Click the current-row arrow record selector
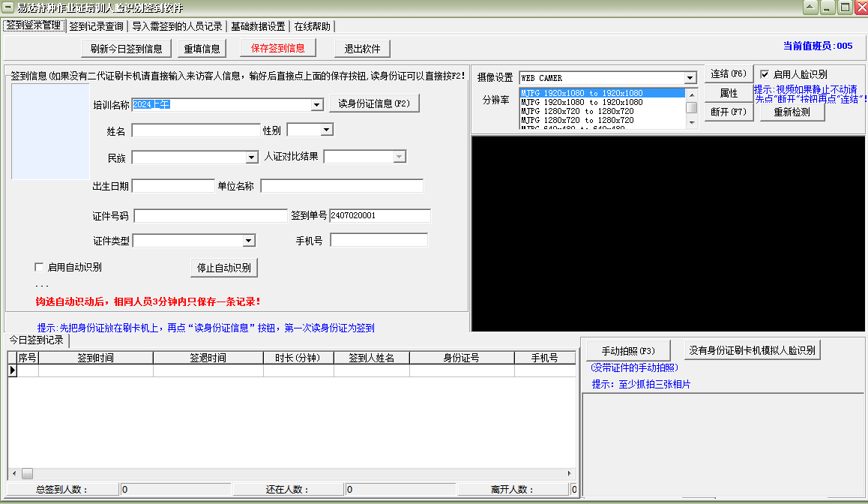The height and width of the screenshot is (504, 868). coord(12,370)
